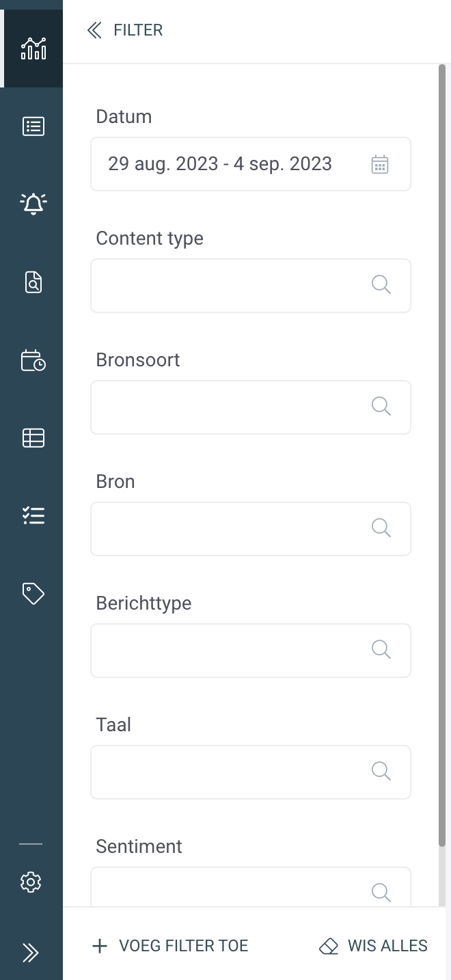
Task: Open the table grid sidebar icon
Action: pyautogui.click(x=33, y=437)
